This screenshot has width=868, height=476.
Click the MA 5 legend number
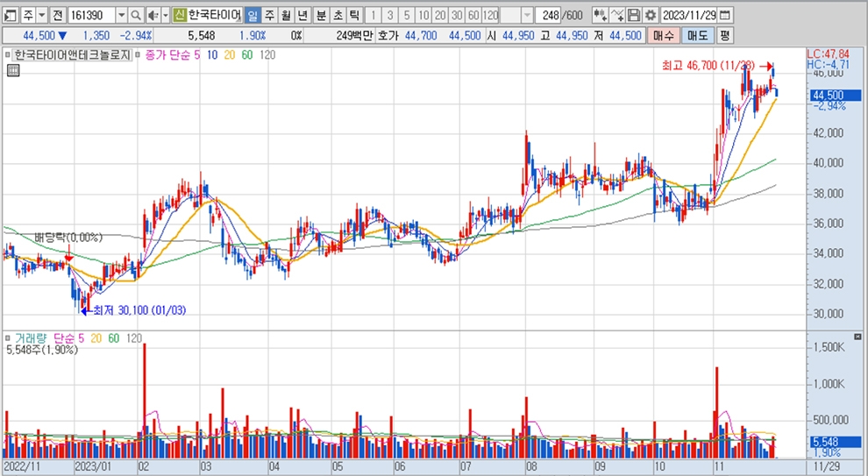click(x=197, y=55)
